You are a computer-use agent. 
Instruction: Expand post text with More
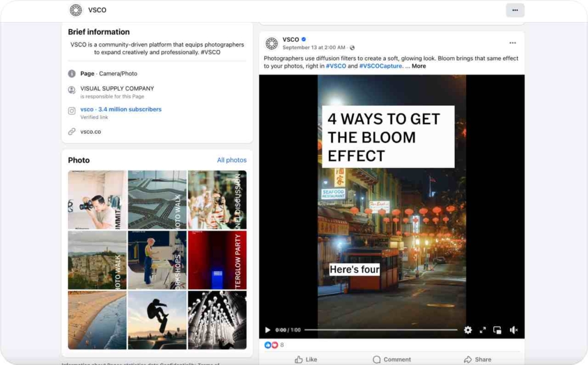pyautogui.click(x=419, y=66)
